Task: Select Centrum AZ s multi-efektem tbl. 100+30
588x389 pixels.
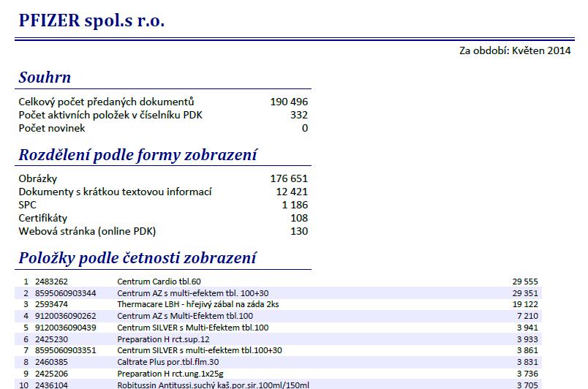Action: point(193,293)
